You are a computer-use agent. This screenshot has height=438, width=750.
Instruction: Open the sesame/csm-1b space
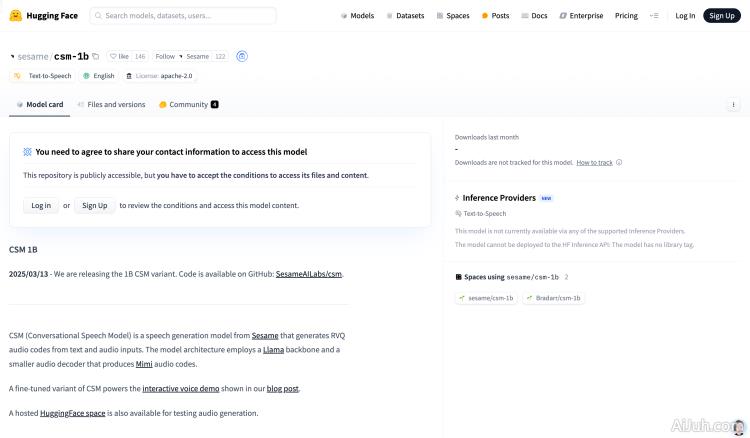[x=486, y=298]
